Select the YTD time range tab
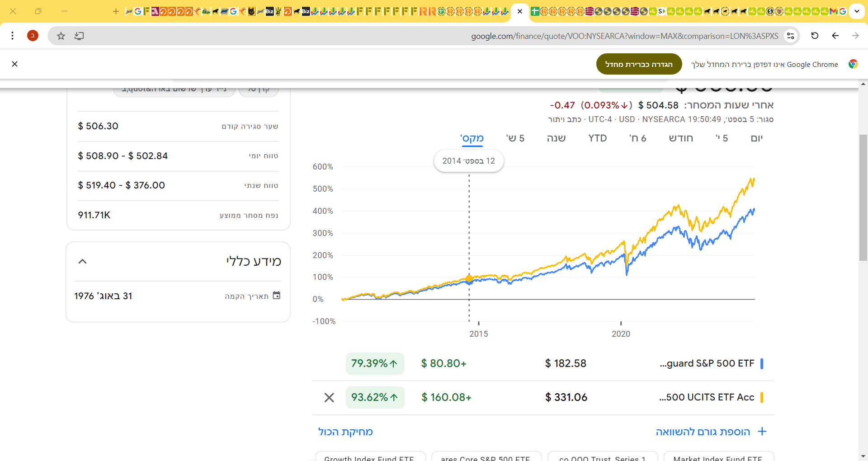The height and width of the screenshot is (461, 868). [598, 138]
